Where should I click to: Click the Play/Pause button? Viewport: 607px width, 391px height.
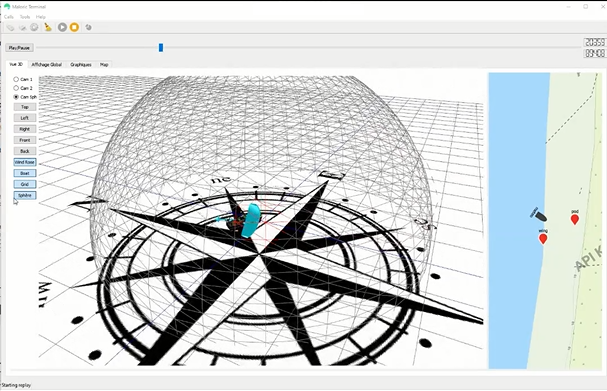point(19,48)
